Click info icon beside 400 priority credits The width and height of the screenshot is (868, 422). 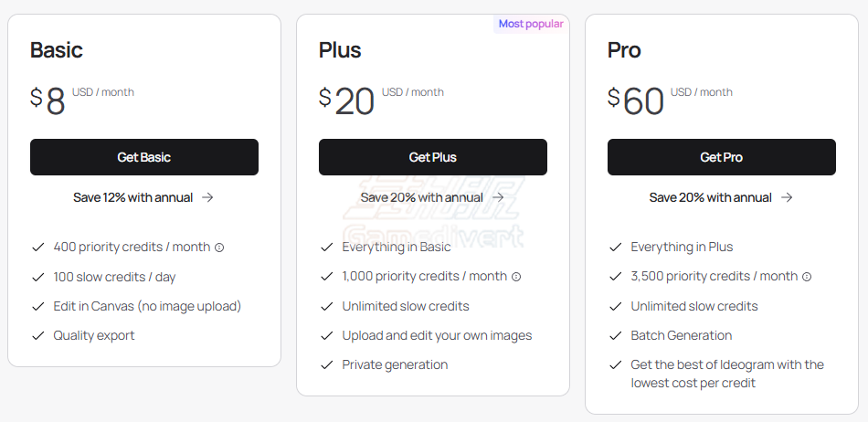point(219,248)
